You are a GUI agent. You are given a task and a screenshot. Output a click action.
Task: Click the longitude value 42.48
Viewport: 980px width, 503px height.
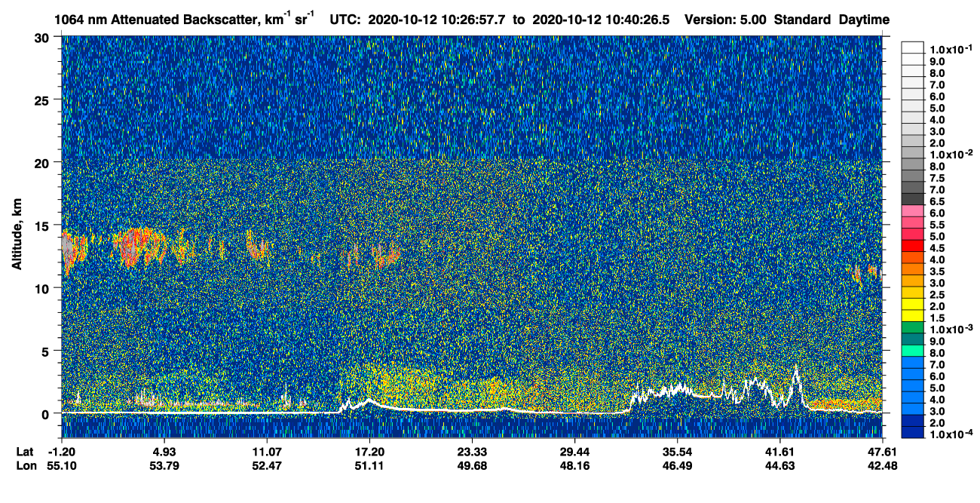coord(882,465)
